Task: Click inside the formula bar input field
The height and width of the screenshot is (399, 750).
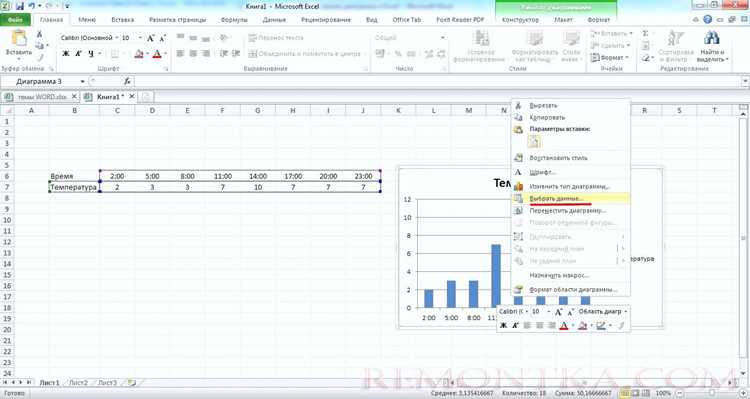Action: pos(437,81)
